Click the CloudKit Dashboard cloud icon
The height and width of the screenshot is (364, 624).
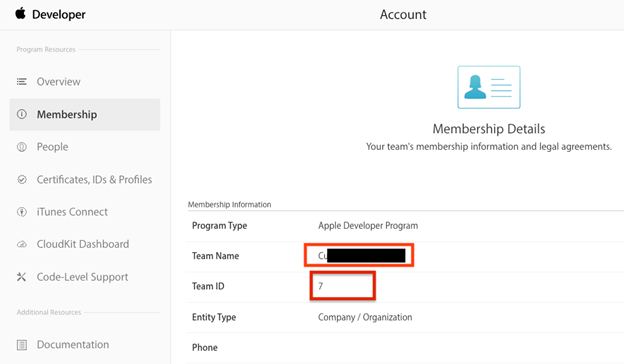pyautogui.click(x=22, y=244)
